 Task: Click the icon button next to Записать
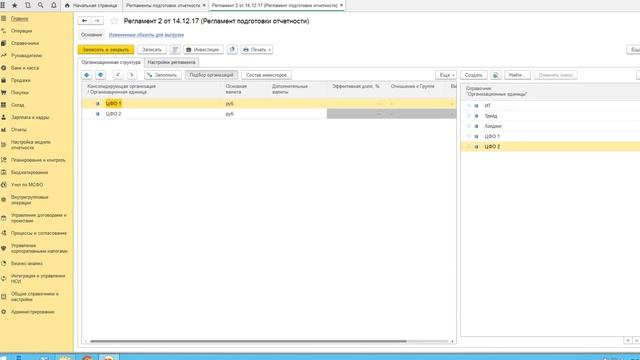coord(175,49)
